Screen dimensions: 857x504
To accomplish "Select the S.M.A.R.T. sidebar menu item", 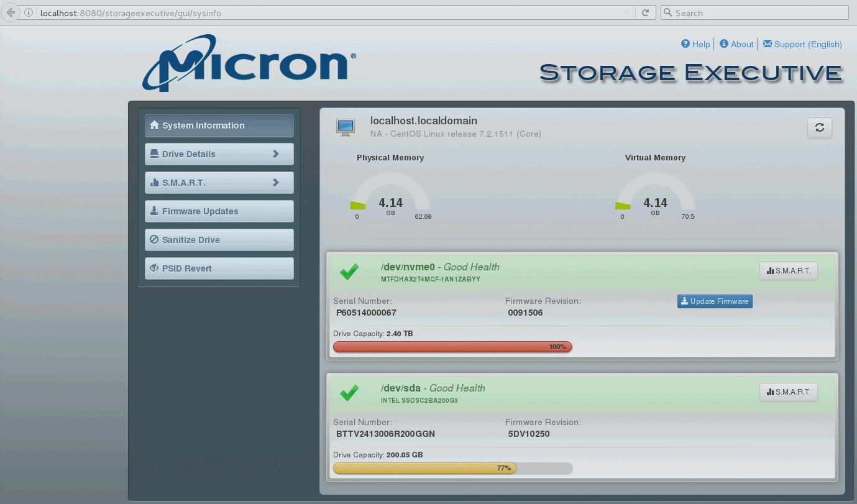I will click(x=219, y=183).
